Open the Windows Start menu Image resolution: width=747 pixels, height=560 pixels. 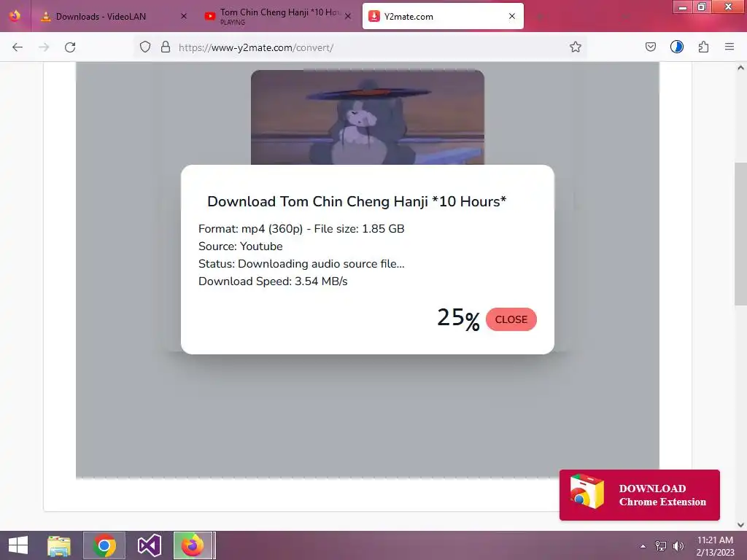[18, 545]
